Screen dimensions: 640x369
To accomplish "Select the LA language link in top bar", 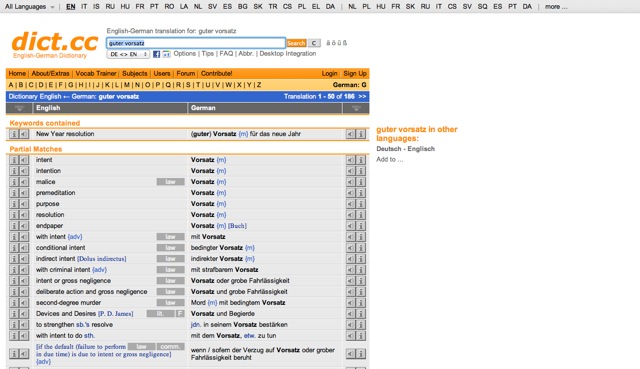I will [184, 7].
